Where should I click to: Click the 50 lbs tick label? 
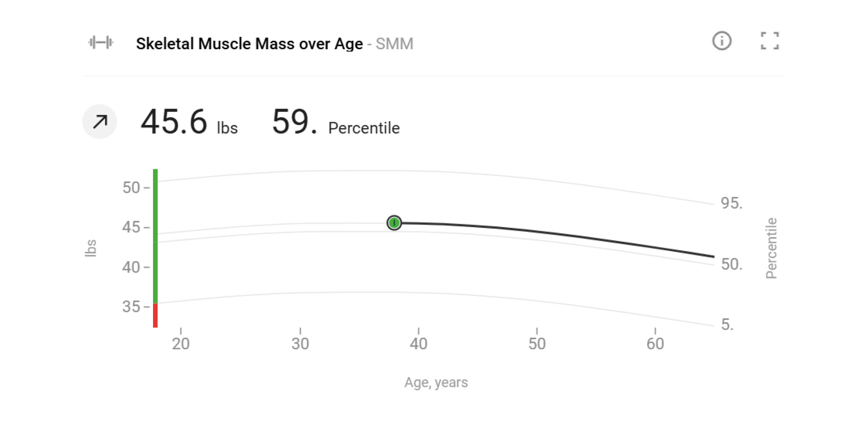pyautogui.click(x=131, y=188)
